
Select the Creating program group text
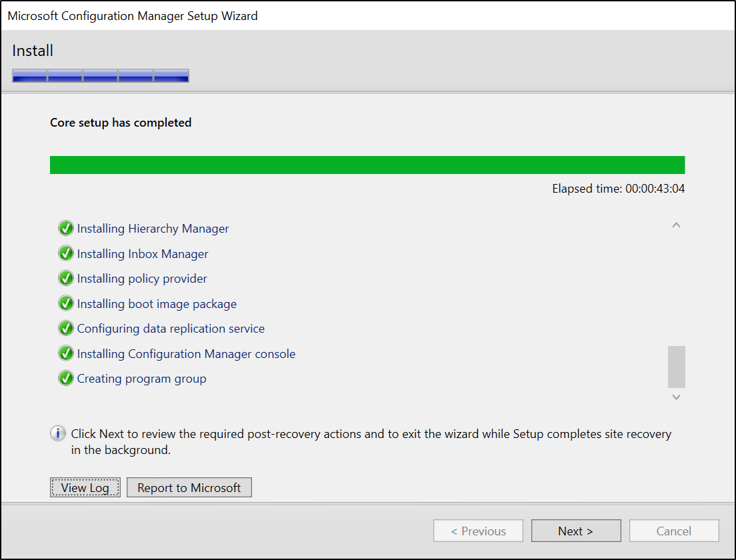142,379
